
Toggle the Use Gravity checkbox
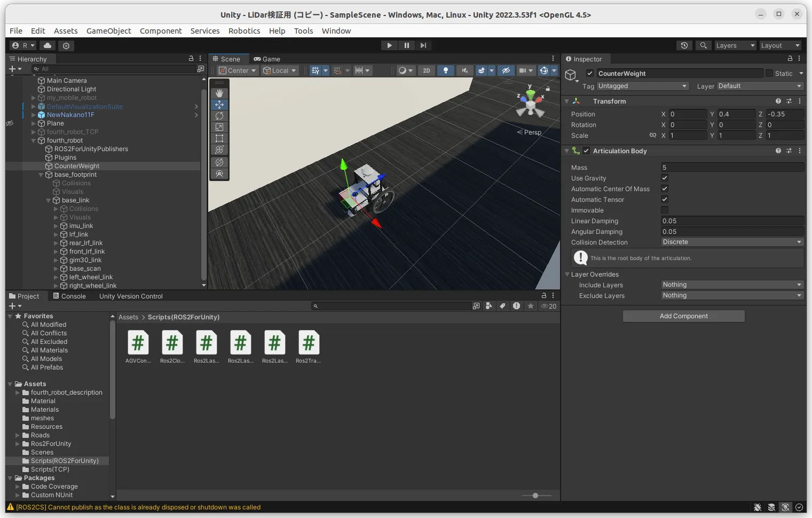pyautogui.click(x=665, y=178)
